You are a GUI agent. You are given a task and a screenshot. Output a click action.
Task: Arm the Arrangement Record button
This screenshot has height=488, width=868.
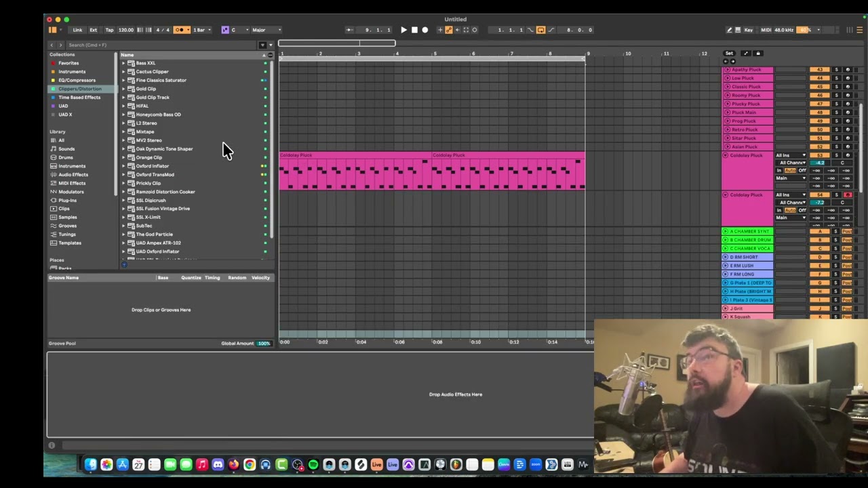pyautogui.click(x=425, y=30)
